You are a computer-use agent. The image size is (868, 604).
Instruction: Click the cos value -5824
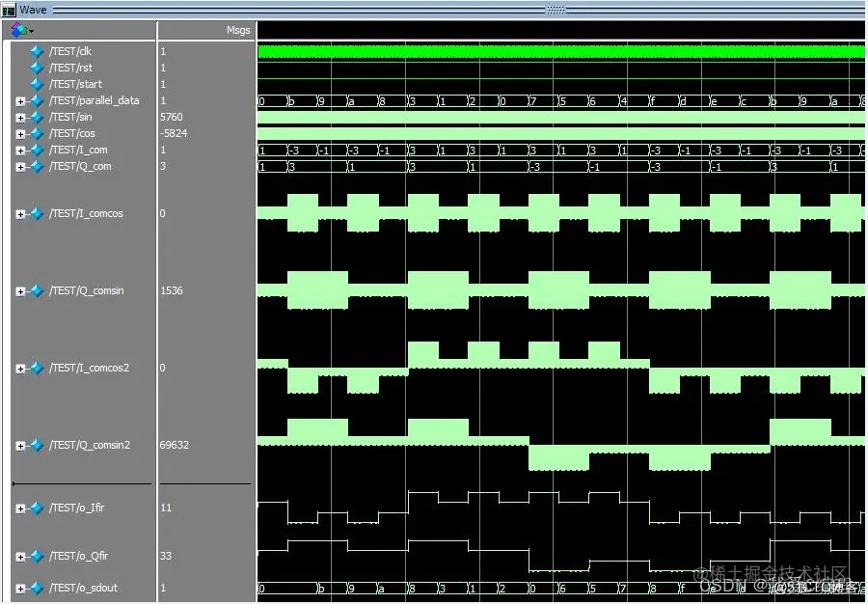point(174,133)
